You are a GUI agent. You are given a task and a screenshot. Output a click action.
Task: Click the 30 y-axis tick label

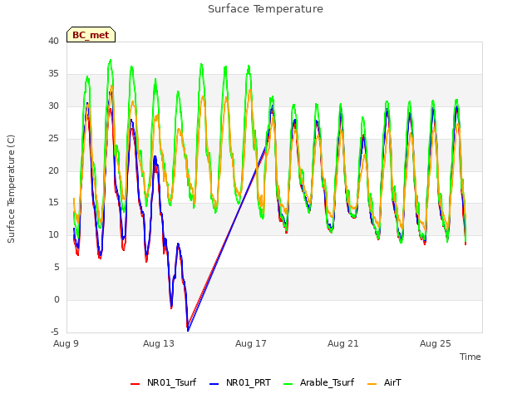tap(53, 106)
